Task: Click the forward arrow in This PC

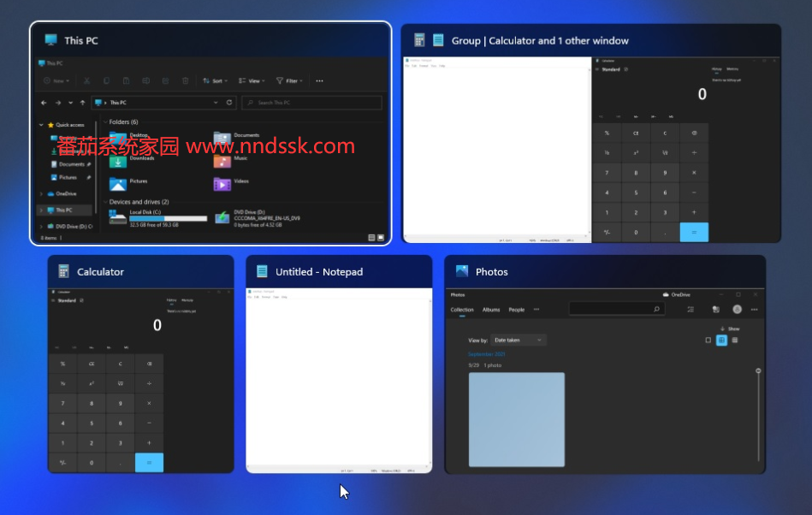Action: tap(58, 103)
